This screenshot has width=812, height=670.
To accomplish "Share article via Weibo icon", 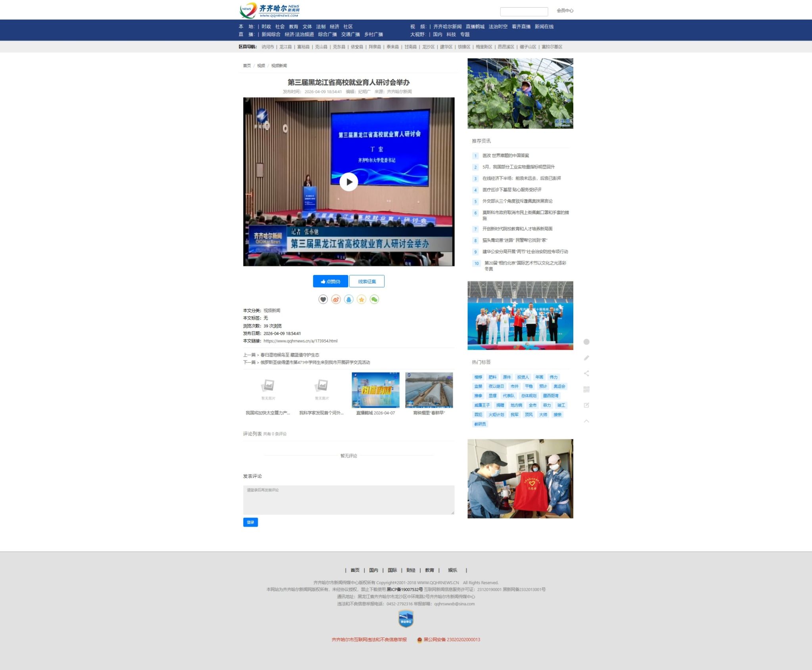I will 336,300.
